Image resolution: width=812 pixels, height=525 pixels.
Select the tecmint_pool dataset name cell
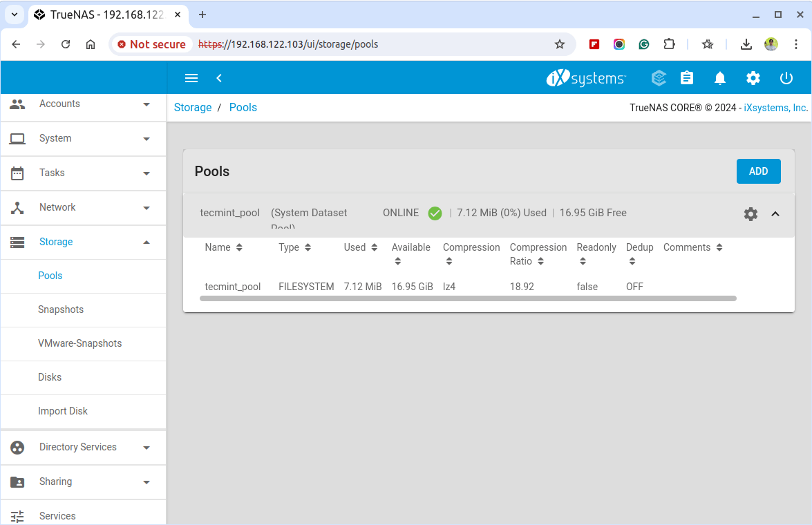(232, 287)
